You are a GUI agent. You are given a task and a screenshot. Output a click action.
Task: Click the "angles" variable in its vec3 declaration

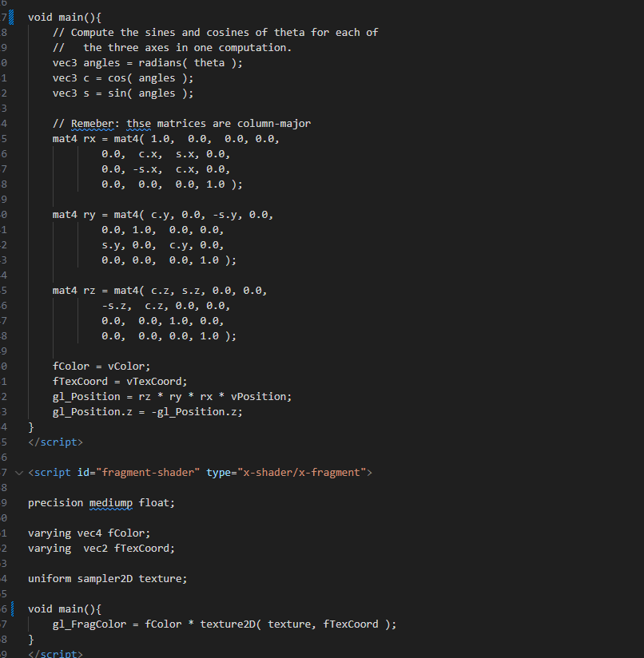pos(101,63)
